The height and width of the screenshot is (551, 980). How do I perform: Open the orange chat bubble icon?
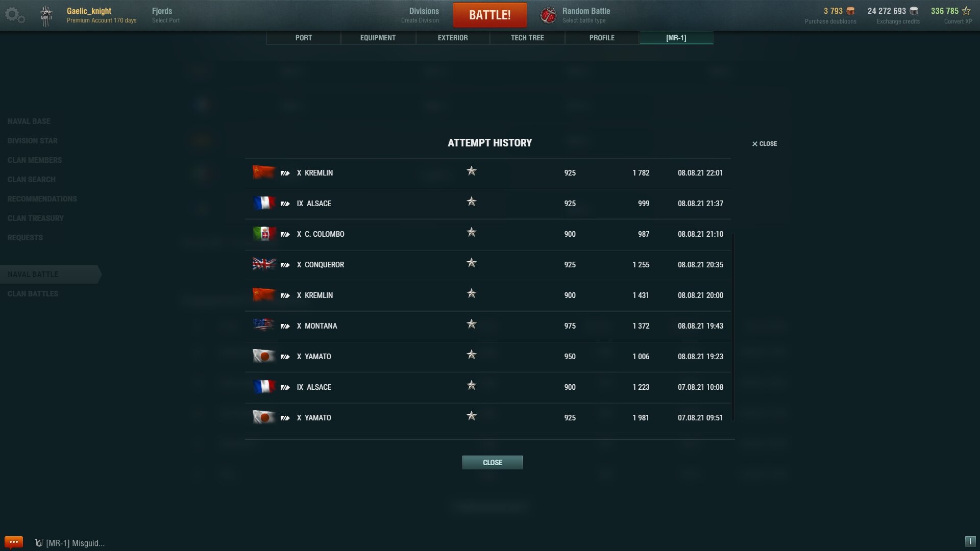(14, 542)
